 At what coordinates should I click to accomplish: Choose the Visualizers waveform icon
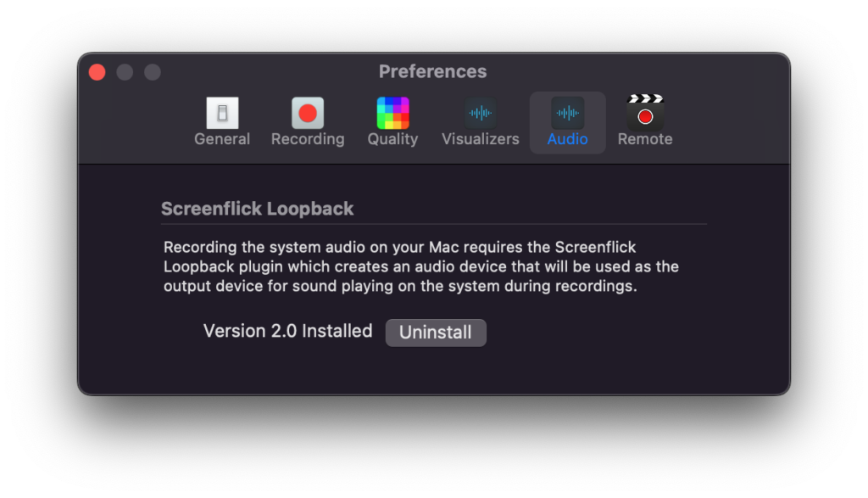pos(480,113)
